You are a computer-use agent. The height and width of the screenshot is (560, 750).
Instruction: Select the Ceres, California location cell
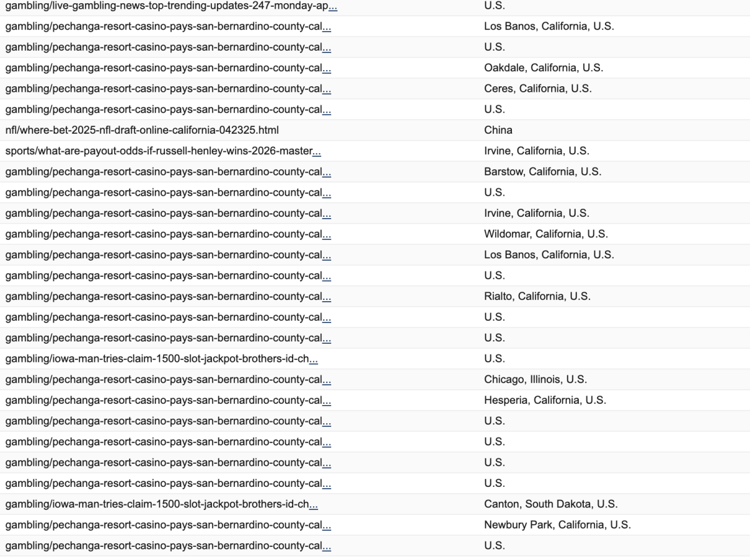point(537,89)
